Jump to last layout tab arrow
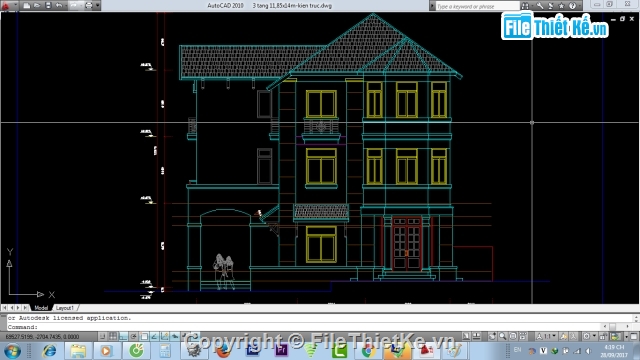Viewport: 640px width, 360px height. pyautogui.click(x=25, y=308)
